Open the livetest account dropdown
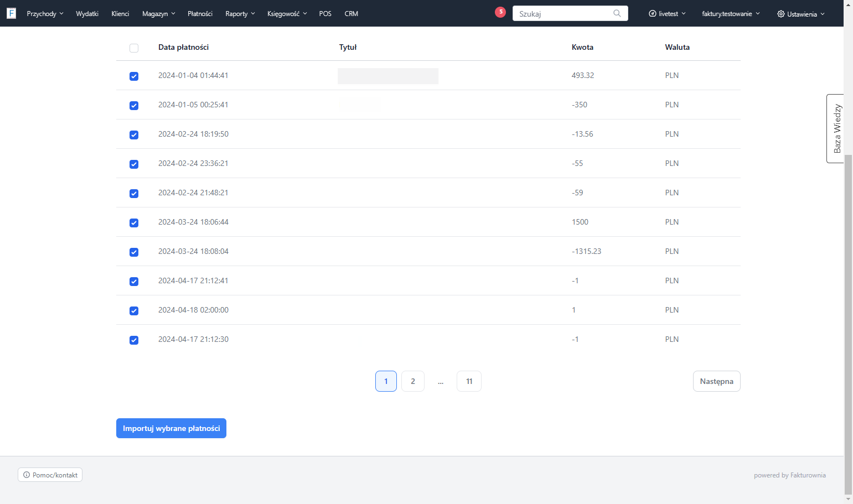This screenshot has height=504, width=853. (668, 13)
